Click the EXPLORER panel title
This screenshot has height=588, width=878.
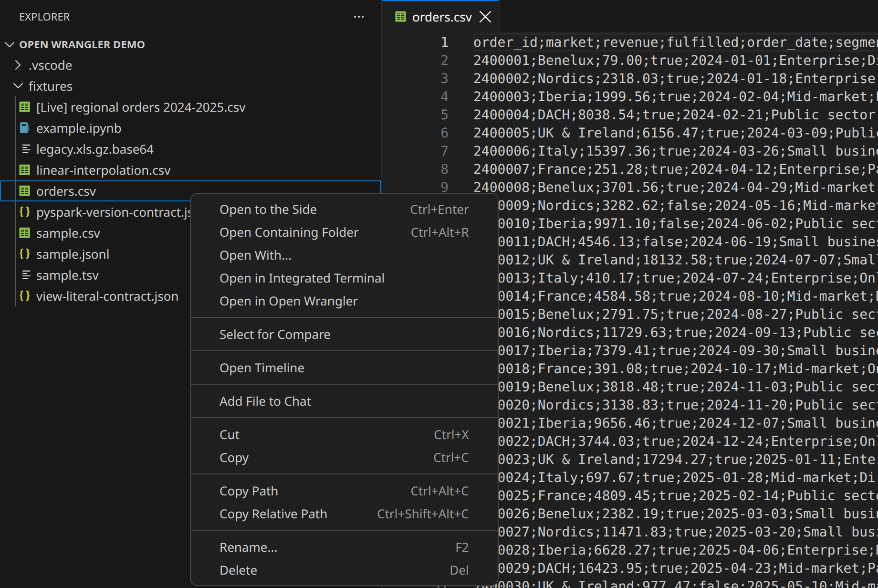point(44,17)
